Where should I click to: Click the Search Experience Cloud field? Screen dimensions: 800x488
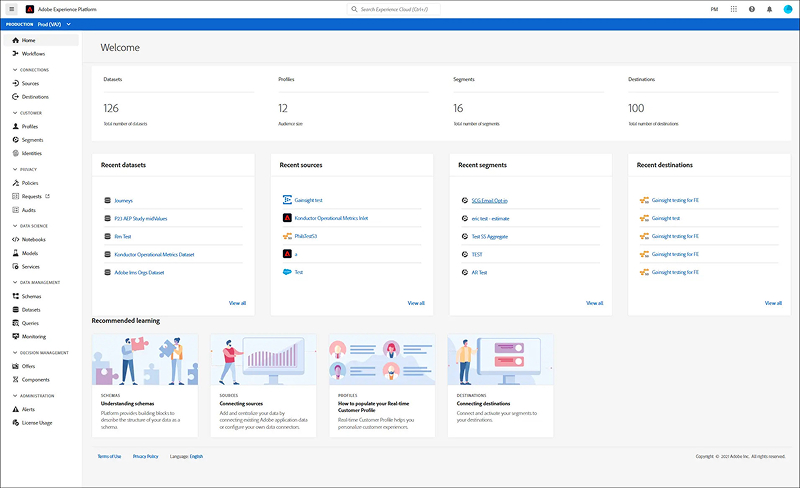(393, 9)
